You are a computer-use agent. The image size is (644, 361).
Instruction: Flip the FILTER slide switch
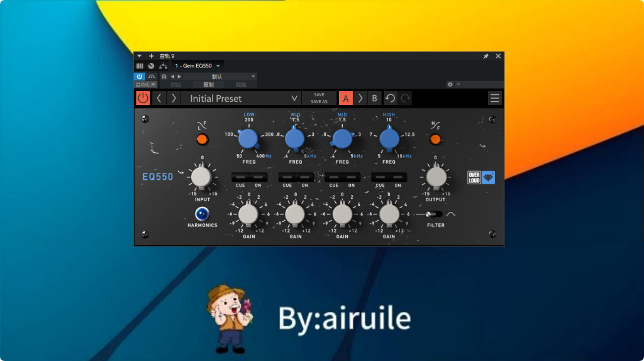[433, 214]
